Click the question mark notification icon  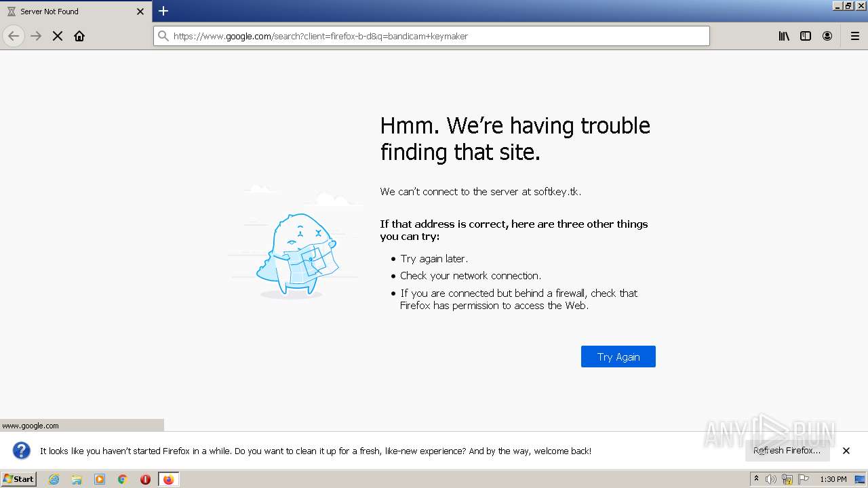(22, 451)
